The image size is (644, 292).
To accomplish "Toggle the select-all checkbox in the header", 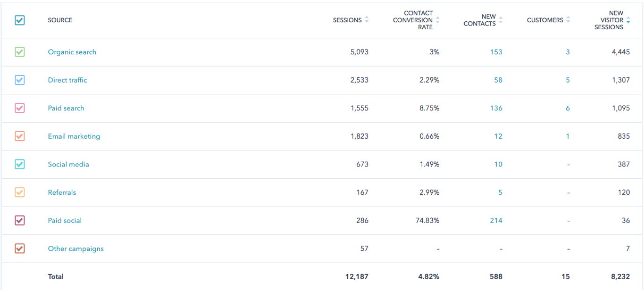I will tap(19, 20).
